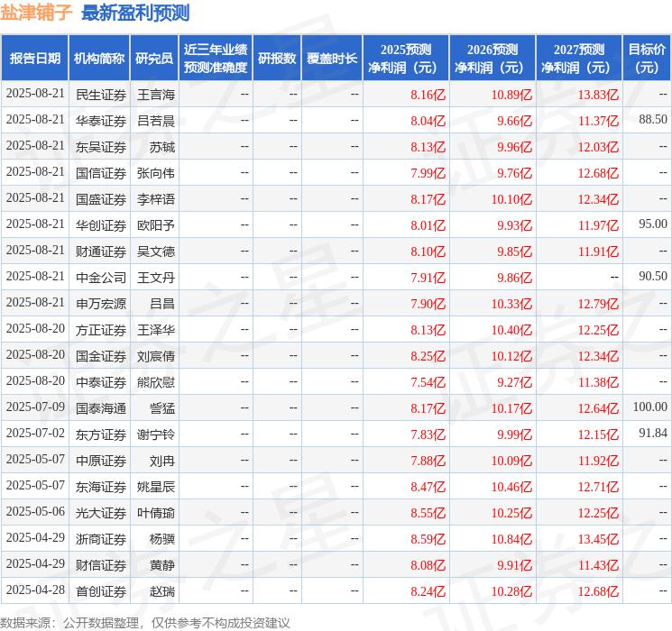Select the 目标价 column header

pyautogui.click(x=647, y=59)
